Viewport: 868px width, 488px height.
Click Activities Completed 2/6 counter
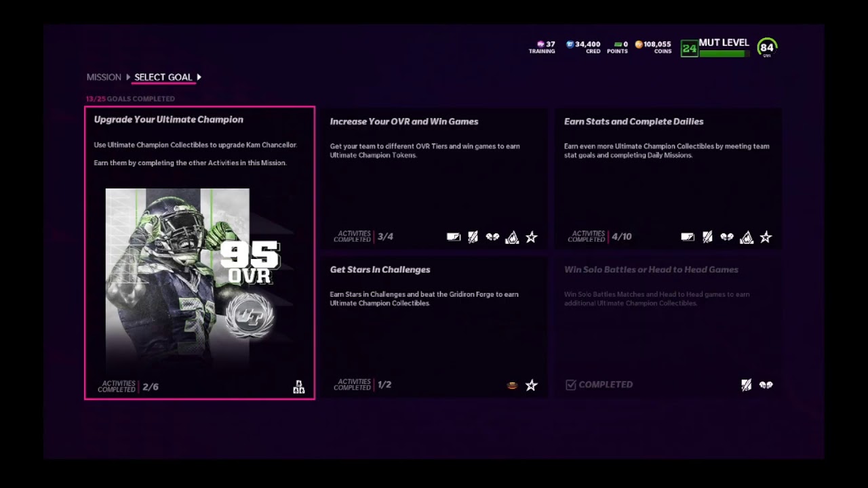[x=128, y=387]
